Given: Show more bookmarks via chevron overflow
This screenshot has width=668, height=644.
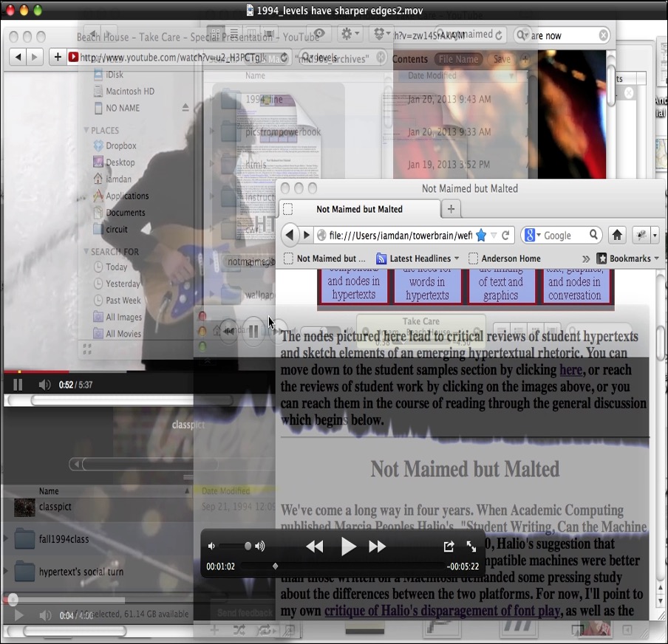Looking at the screenshot, I should [586, 258].
